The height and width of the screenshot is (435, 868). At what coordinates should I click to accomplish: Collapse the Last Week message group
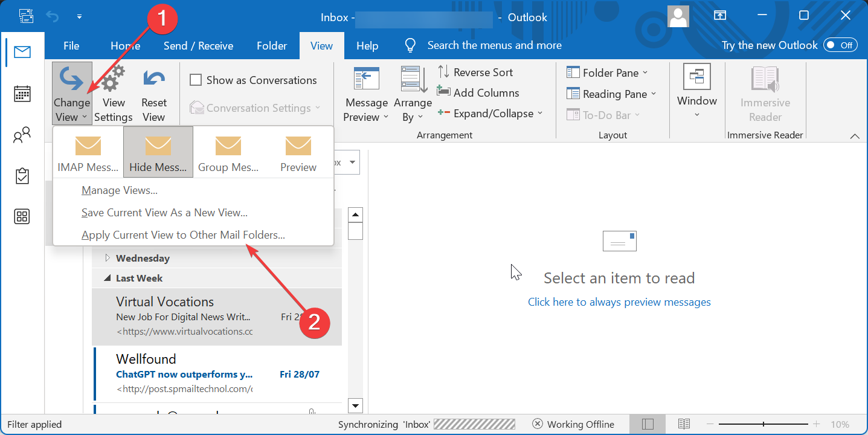108,278
